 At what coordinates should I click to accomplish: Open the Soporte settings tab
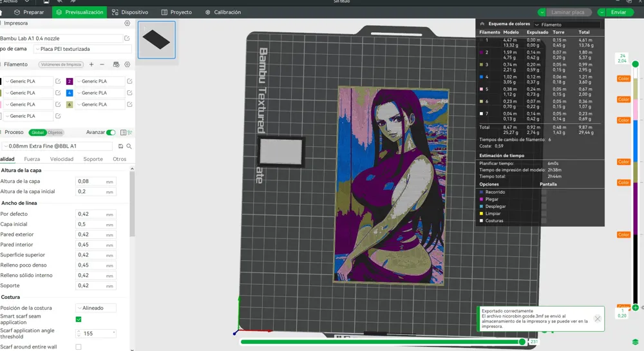point(93,159)
